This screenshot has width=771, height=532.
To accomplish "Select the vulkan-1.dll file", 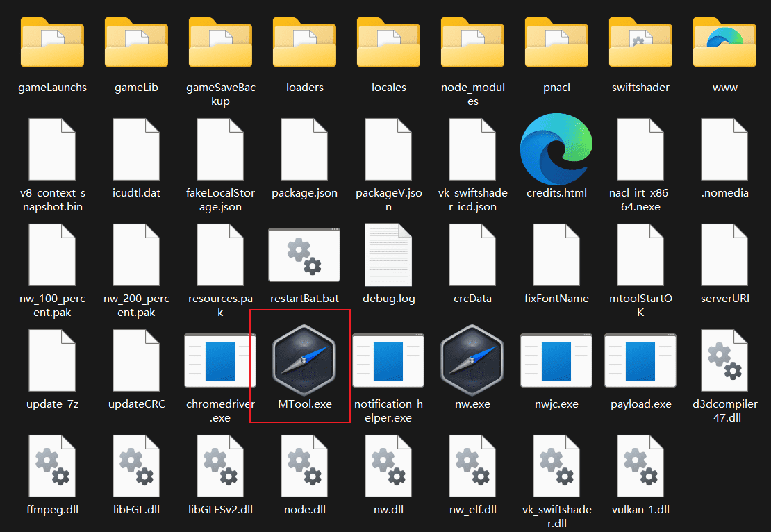I will (640, 465).
